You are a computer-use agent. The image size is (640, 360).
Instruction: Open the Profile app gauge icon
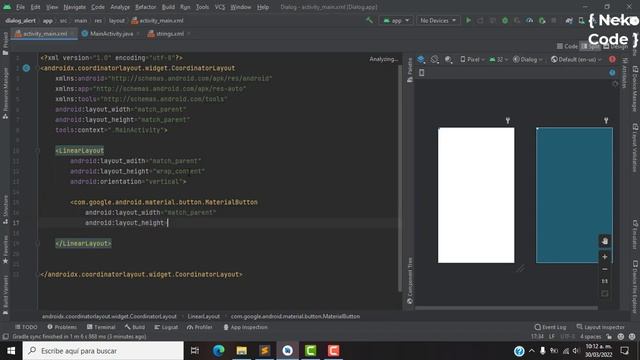pyautogui.click(x=529, y=20)
